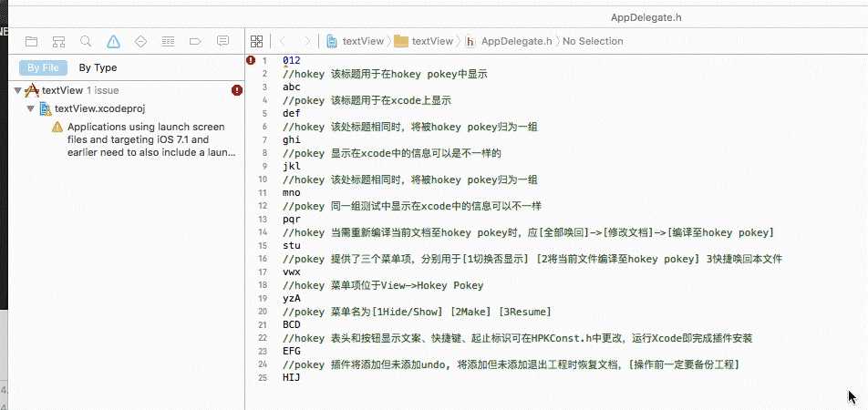Click the abc text on line 3
This screenshot has width=868, height=410.
291,87
